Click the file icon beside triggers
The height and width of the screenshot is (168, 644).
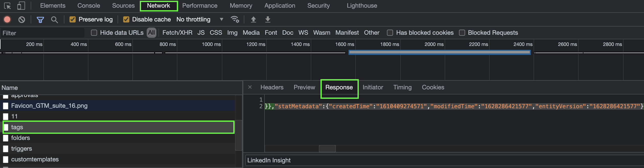pyautogui.click(x=6, y=149)
